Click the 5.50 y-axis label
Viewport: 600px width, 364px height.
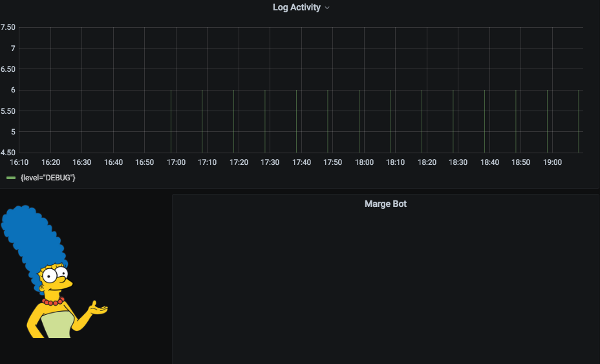[8, 111]
